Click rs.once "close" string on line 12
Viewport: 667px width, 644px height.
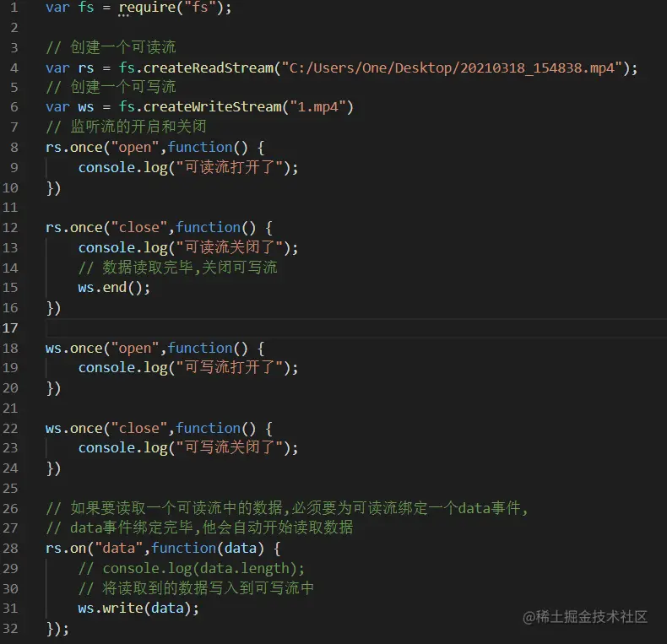[139, 228]
